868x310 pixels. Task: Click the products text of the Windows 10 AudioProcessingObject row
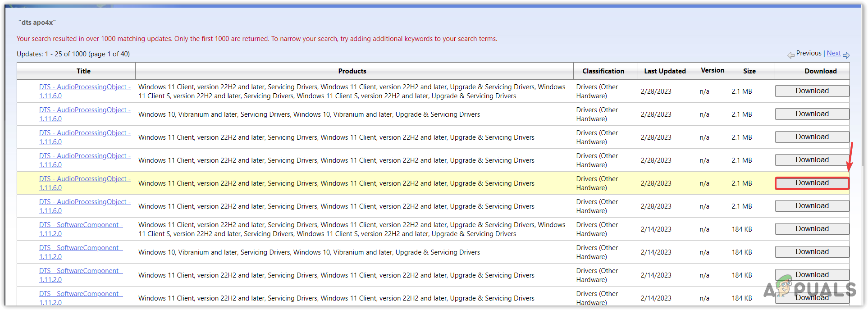point(309,114)
